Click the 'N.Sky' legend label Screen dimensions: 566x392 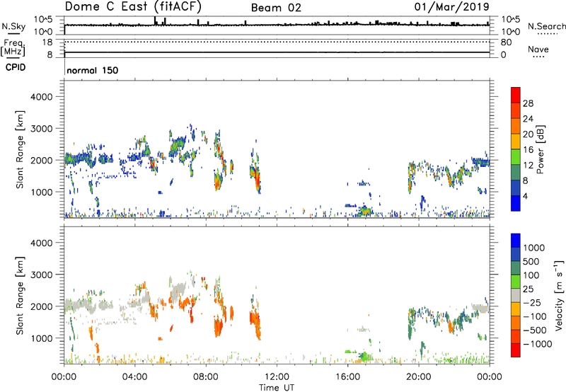tap(13, 26)
